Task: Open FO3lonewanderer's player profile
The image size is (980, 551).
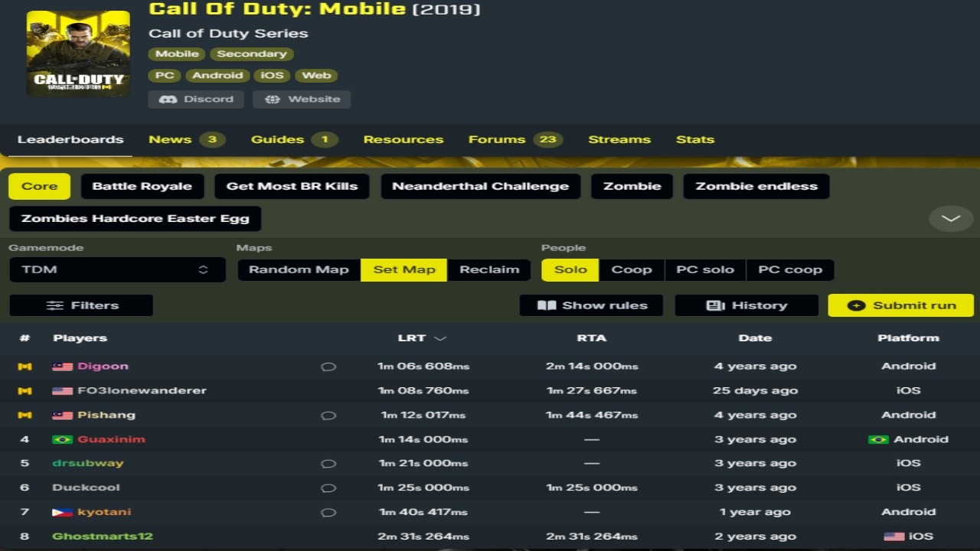Action: [x=142, y=391]
